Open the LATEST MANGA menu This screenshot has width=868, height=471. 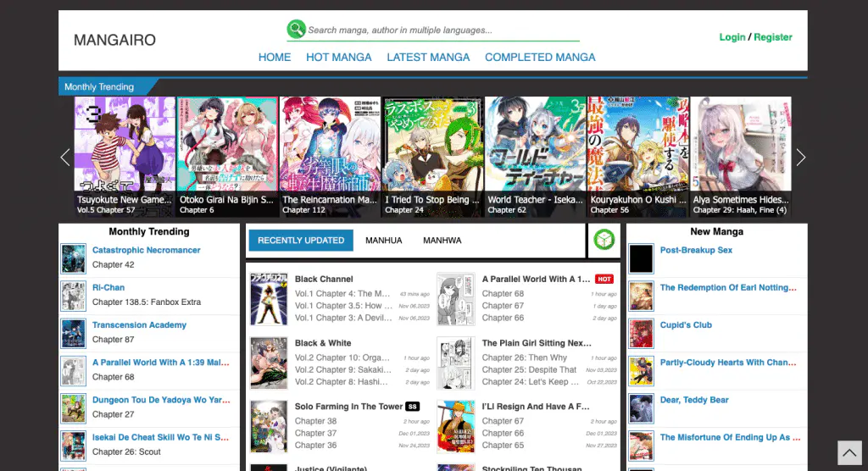(x=428, y=57)
